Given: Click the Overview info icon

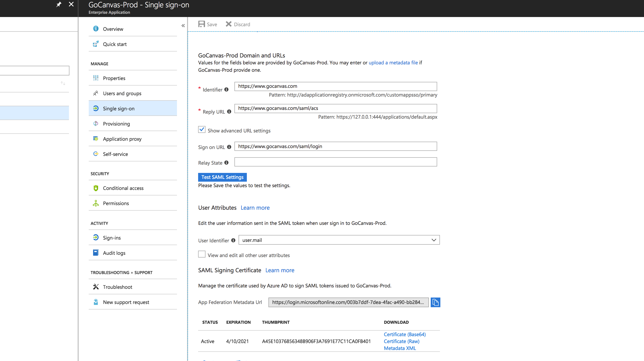Looking at the screenshot, I should 96,29.
